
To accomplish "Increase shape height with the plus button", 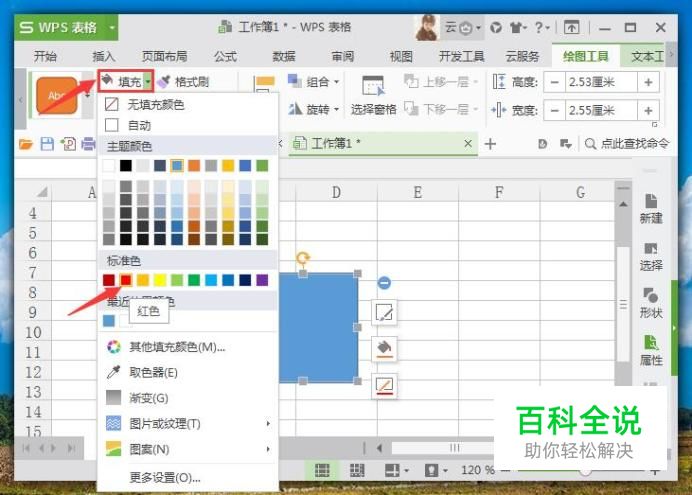I will coord(648,82).
